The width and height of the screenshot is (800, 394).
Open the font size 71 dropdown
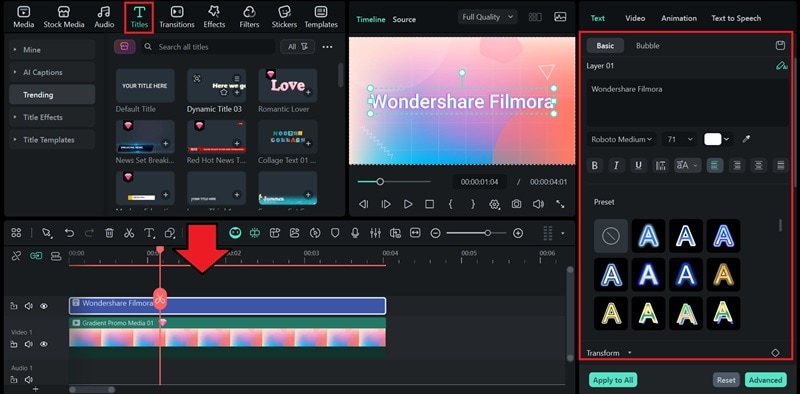click(679, 139)
